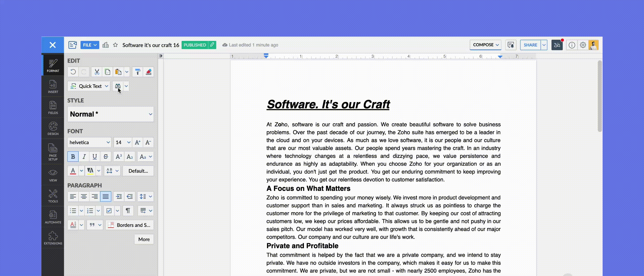Open the Zia assistant icon
The image size is (644, 276).
[x=557, y=45]
